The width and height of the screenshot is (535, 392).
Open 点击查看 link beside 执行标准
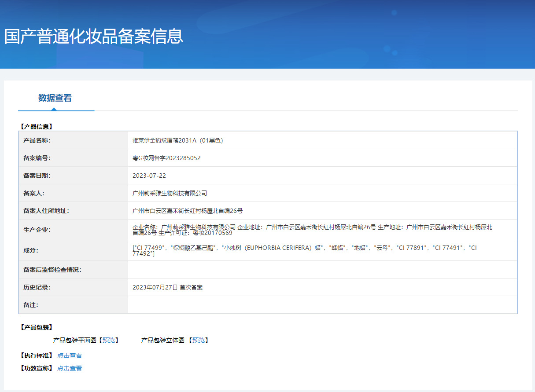[70, 355]
